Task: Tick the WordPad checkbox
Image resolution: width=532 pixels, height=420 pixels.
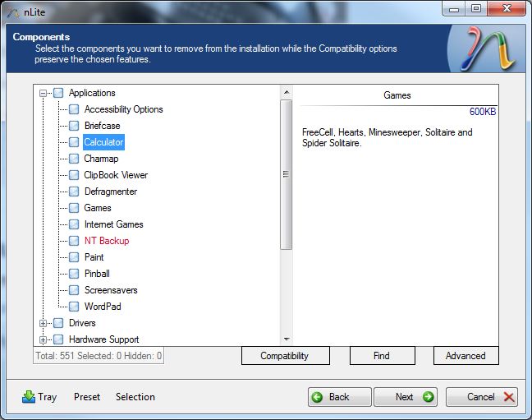Action: pos(74,307)
